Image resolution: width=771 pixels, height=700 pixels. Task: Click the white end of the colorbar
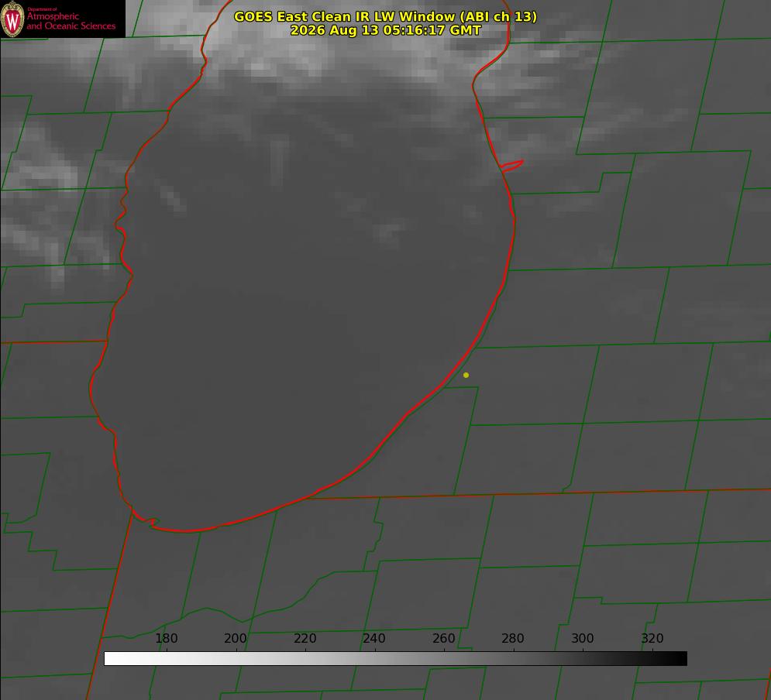(113, 658)
